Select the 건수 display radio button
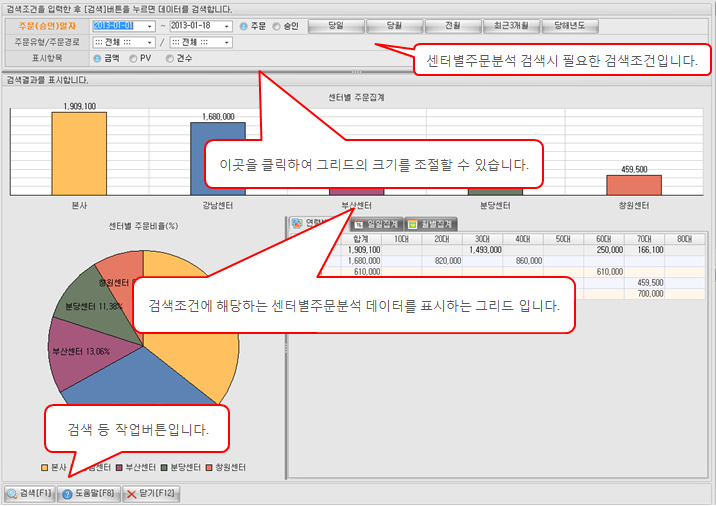 169,58
